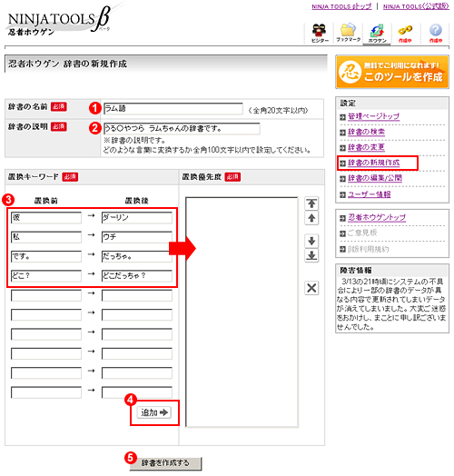Screen dimensions: 454x476
Task: Open the ブックマーク folder icon
Action: pyautogui.click(x=349, y=33)
